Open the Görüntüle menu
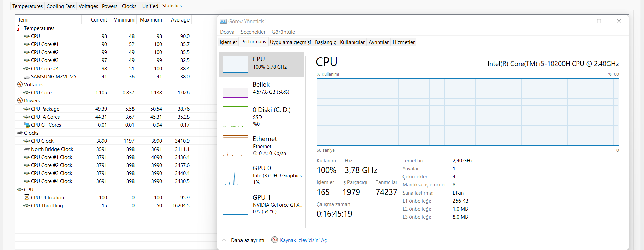644x250 pixels. [283, 32]
